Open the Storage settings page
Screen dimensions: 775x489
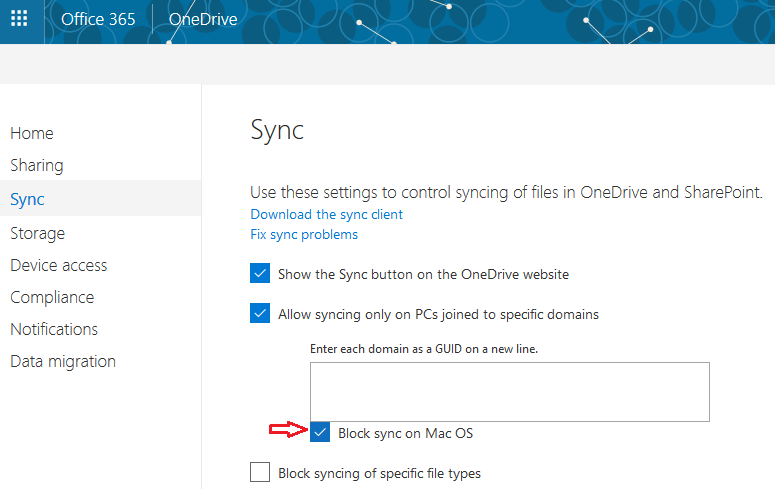pos(38,233)
